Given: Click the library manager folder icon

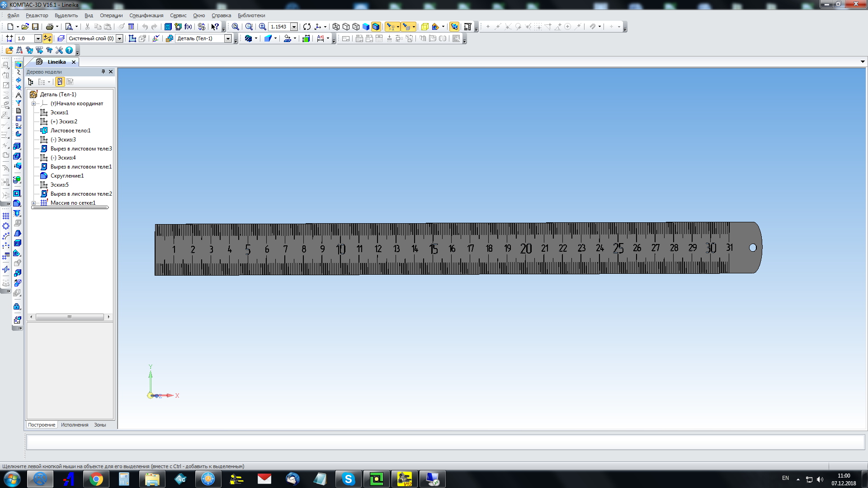Looking at the screenshot, I should tap(9, 50).
